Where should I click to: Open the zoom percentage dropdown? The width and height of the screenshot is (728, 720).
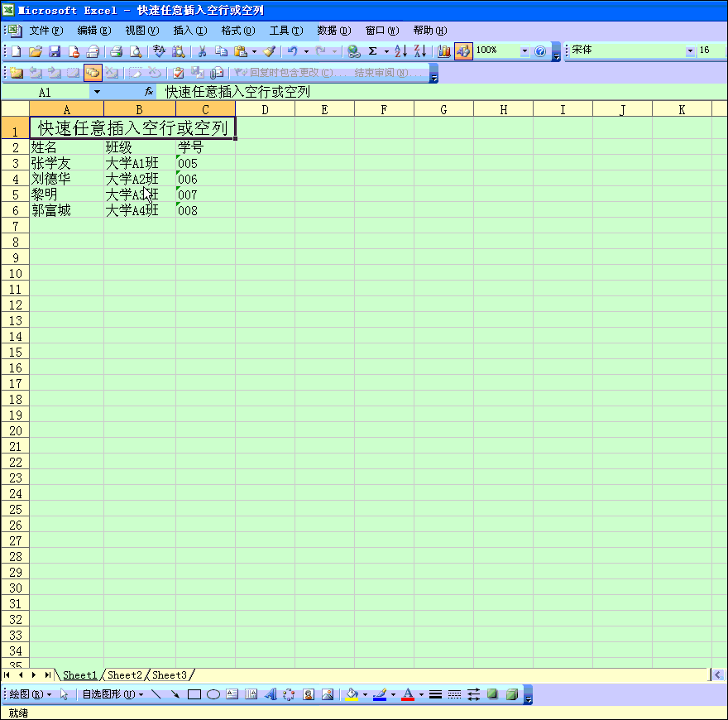[x=524, y=51]
